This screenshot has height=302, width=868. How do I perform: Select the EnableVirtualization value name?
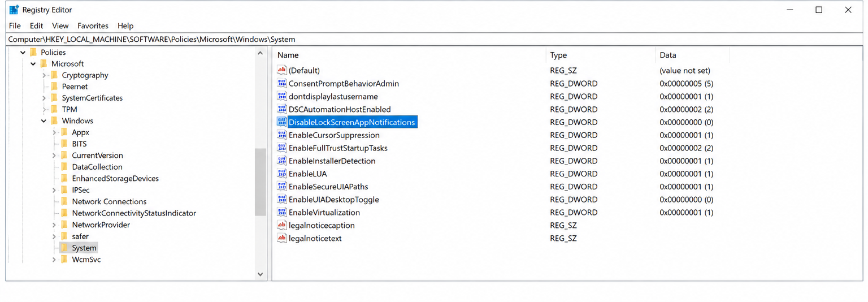(324, 213)
